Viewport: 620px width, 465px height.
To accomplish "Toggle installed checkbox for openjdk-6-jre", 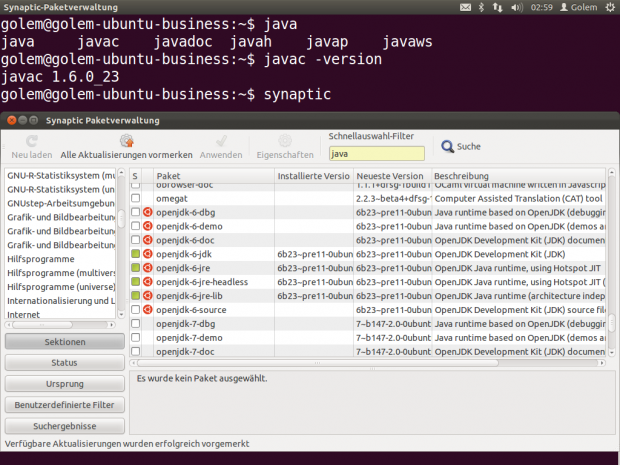I will coord(136,268).
